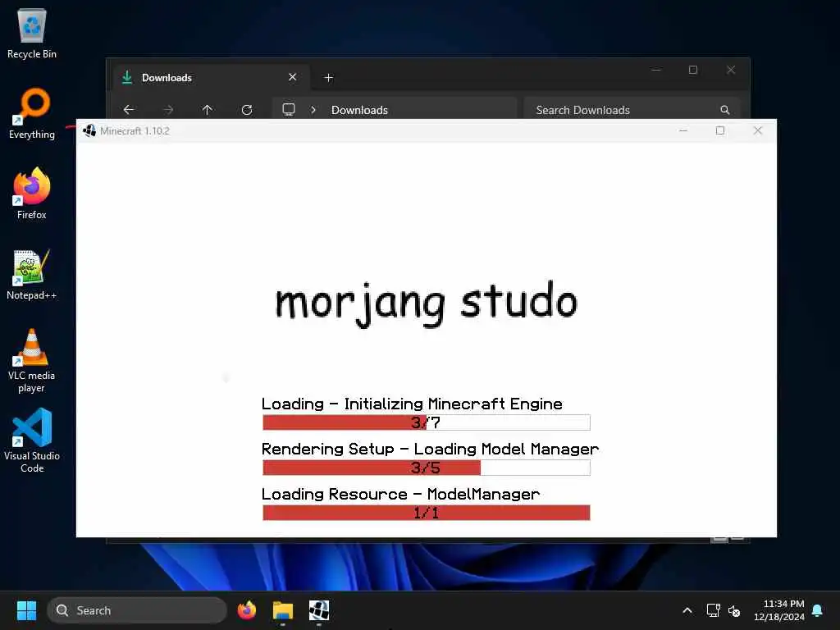Open File Explorer from the taskbar
This screenshot has width=840, height=630.
click(283, 610)
